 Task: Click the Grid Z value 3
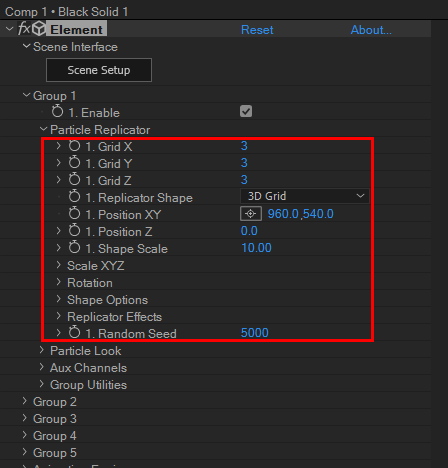244,180
